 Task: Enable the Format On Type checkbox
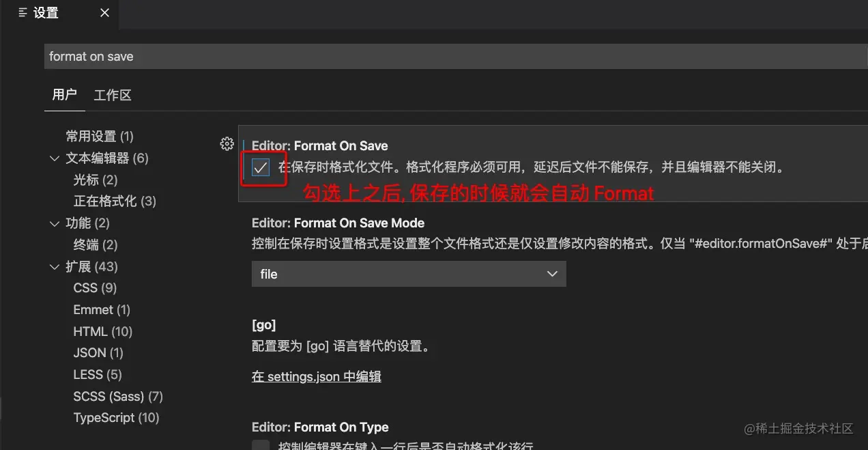[261, 445]
